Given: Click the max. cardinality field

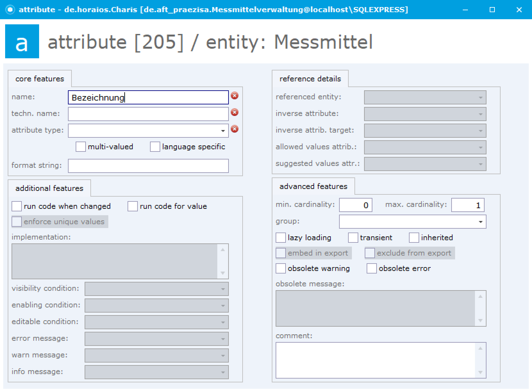Looking at the screenshot, I should (x=468, y=205).
